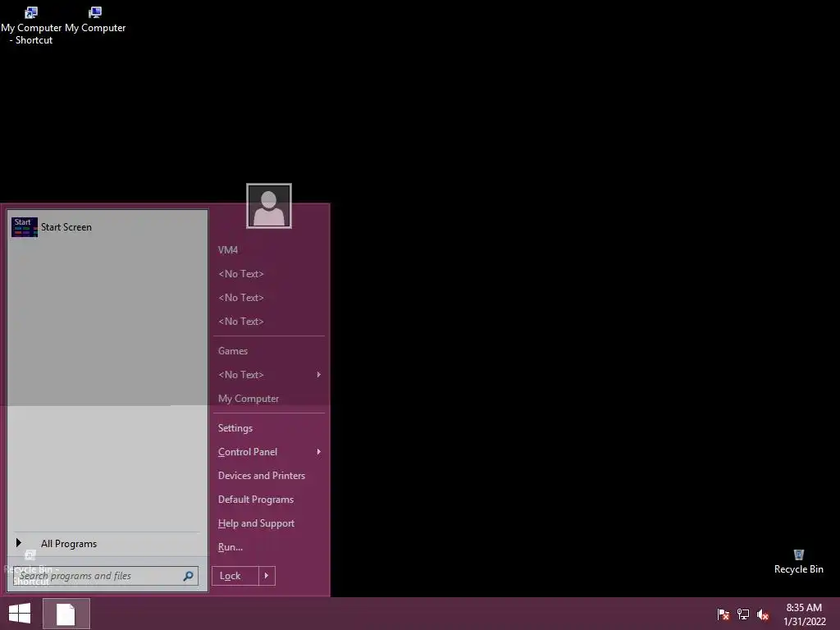Open Devices and Printers
This screenshot has width=840, height=630.
(x=262, y=476)
